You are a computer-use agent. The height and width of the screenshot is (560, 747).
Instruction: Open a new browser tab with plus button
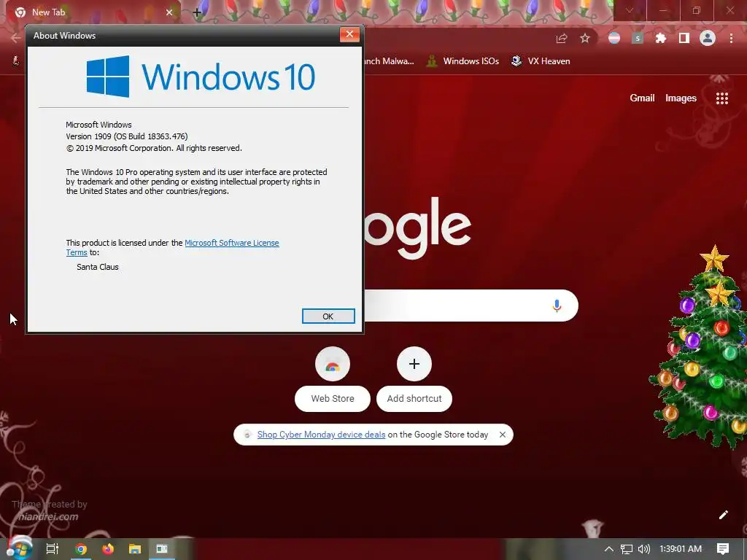197,12
